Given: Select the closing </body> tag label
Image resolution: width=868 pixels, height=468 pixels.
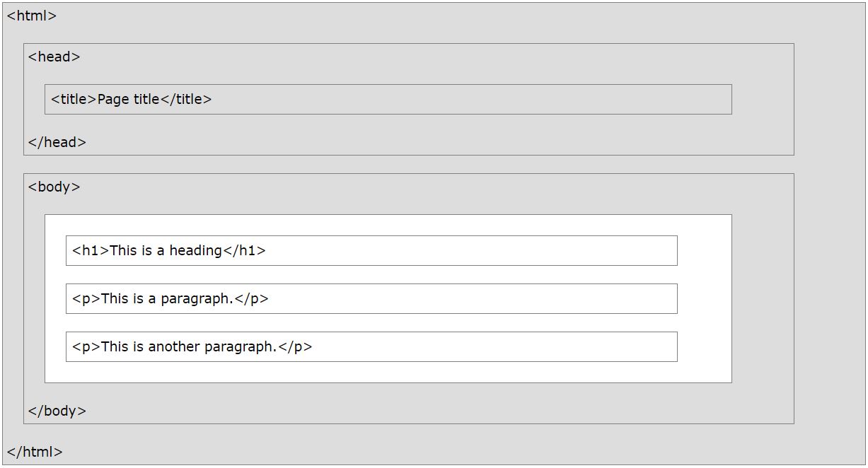Looking at the screenshot, I should pos(57,411).
